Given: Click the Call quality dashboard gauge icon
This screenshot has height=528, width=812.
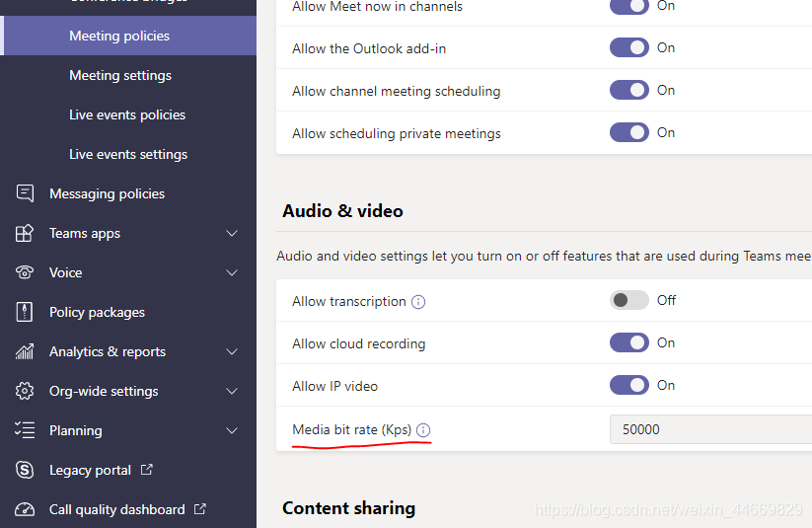Looking at the screenshot, I should click(25, 509).
